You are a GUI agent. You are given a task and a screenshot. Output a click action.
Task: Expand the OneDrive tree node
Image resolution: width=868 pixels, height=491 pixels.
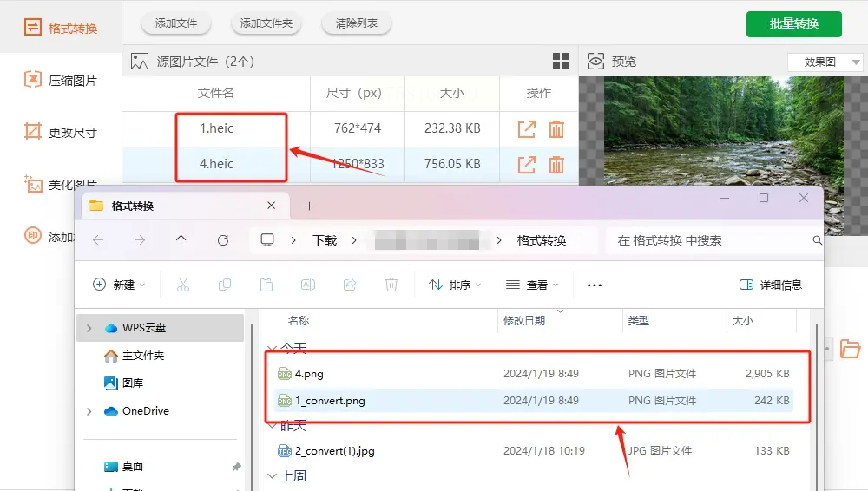89,411
